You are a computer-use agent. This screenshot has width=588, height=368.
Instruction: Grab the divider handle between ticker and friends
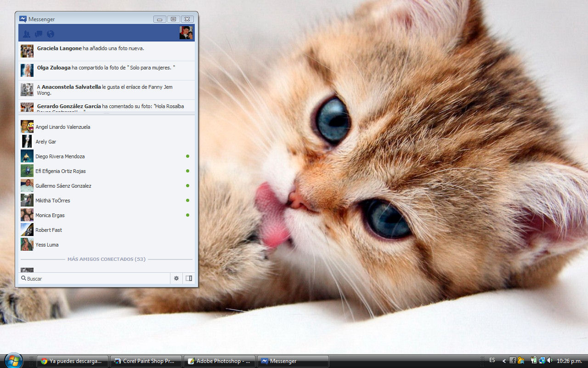(107, 113)
